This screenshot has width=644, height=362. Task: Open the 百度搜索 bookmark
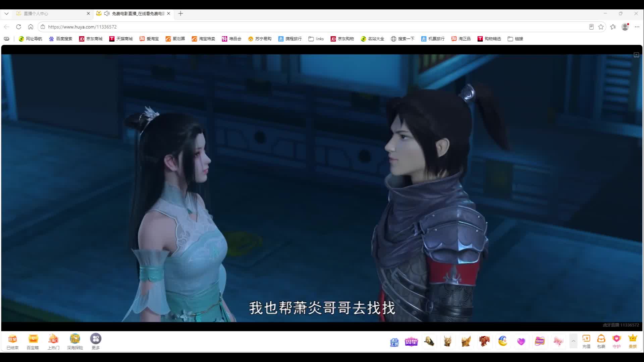tap(60, 39)
